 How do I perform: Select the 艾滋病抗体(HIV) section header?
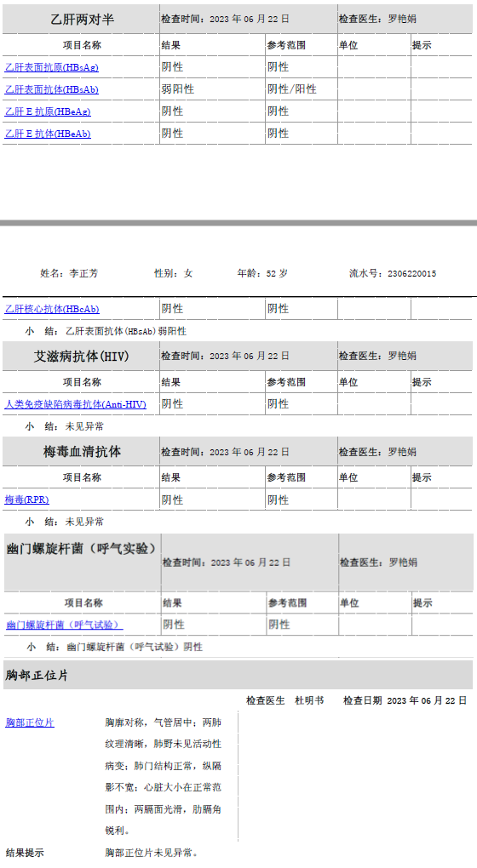click(82, 357)
